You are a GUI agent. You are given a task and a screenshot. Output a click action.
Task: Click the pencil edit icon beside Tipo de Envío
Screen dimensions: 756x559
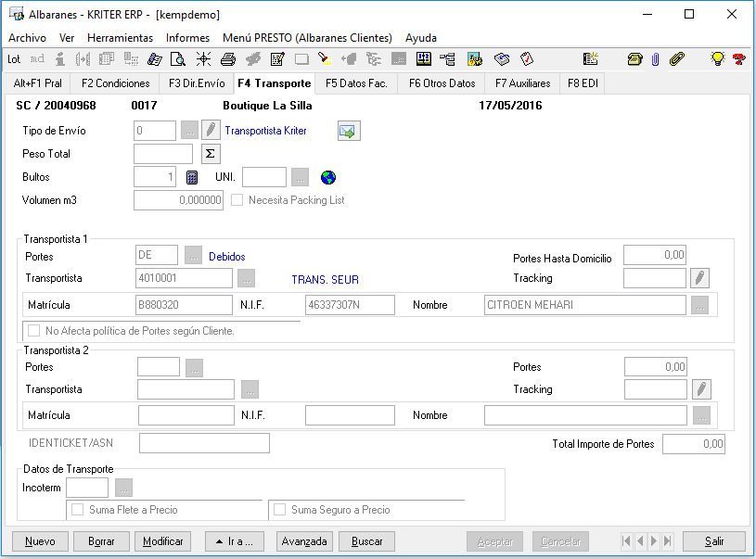(211, 130)
